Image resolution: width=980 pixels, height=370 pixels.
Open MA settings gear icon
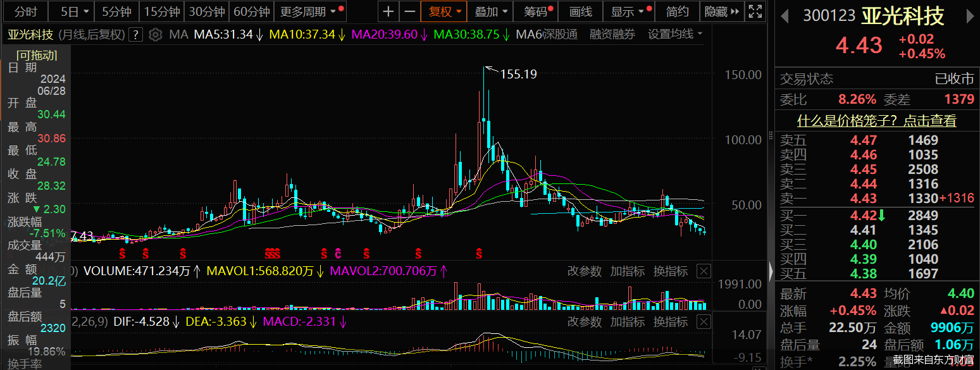[155, 34]
